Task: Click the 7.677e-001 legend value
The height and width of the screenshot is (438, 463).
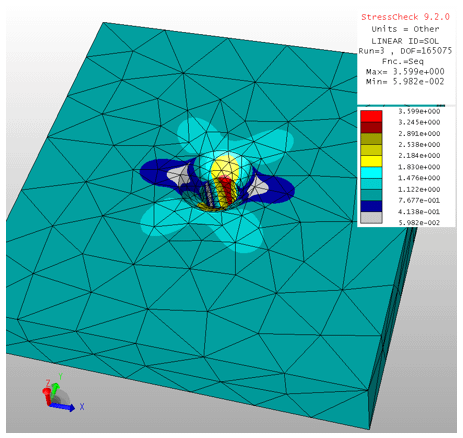Action: pos(419,200)
